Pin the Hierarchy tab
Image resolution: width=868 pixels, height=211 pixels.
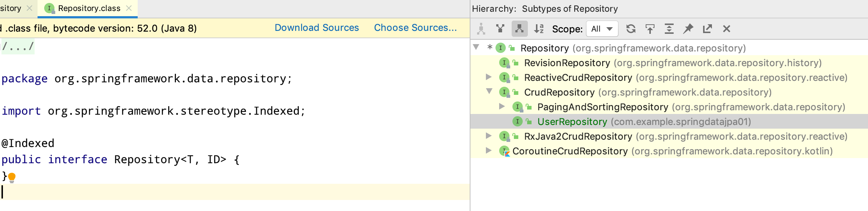pos(688,29)
